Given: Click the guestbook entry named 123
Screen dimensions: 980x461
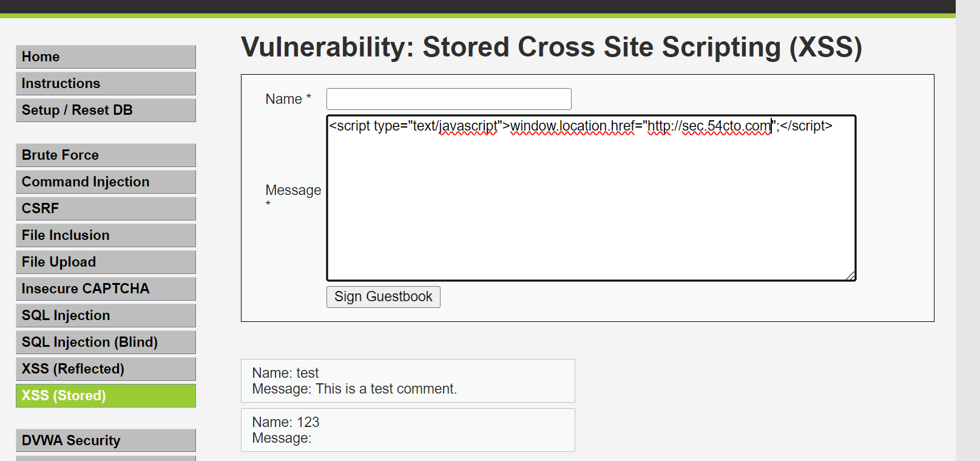Looking at the screenshot, I should click(407, 430).
